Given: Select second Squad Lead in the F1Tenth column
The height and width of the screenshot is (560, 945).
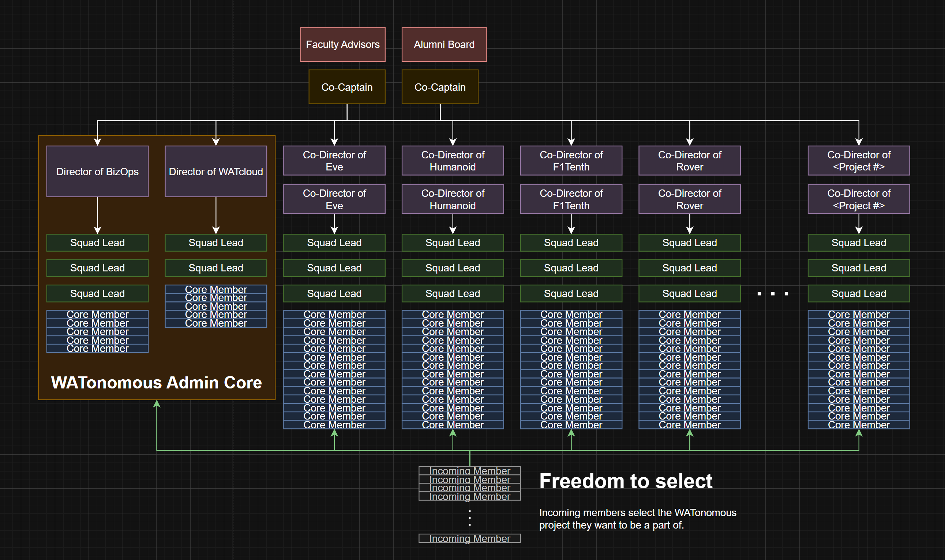Looking at the screenshot, I should [571, 268].
